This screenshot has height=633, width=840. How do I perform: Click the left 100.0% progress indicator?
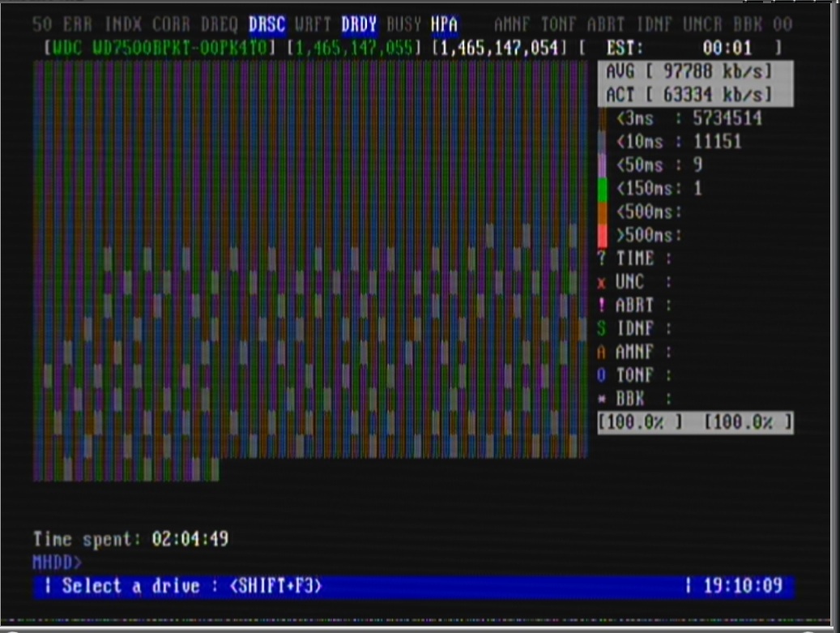(641, 422)
